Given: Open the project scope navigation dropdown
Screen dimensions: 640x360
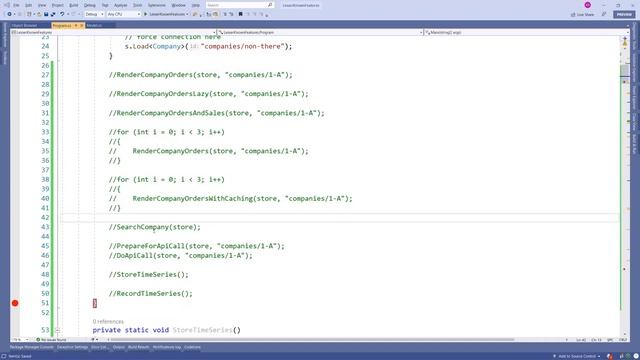Looking at the screenshot, I should click(113, 32).
